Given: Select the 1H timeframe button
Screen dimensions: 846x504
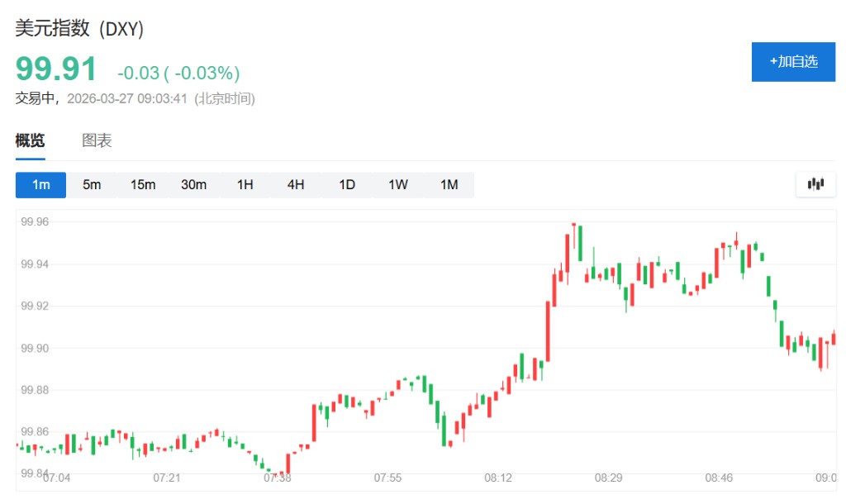Looking at the screenshot, I should pos(245,184).
